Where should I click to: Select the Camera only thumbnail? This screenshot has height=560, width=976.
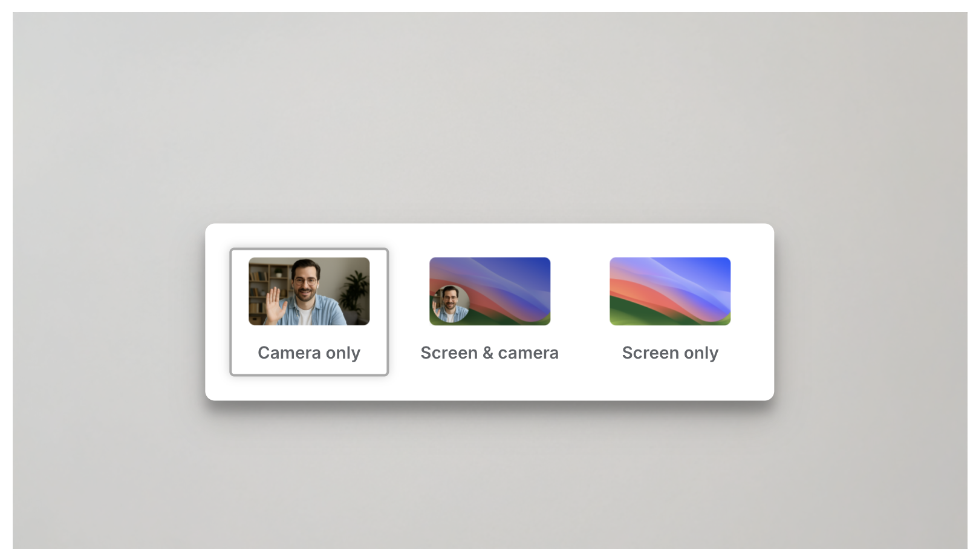point(309,291)
